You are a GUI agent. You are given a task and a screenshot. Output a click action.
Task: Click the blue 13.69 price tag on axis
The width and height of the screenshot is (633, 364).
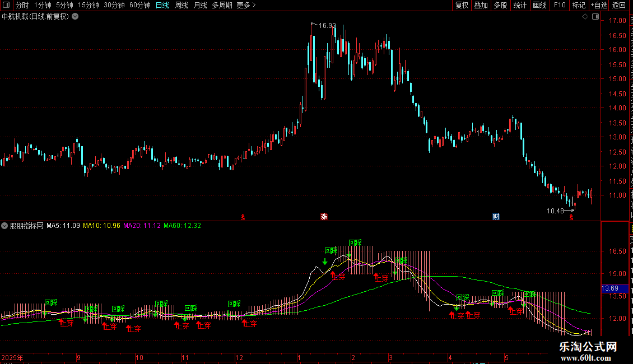(615, 288)
